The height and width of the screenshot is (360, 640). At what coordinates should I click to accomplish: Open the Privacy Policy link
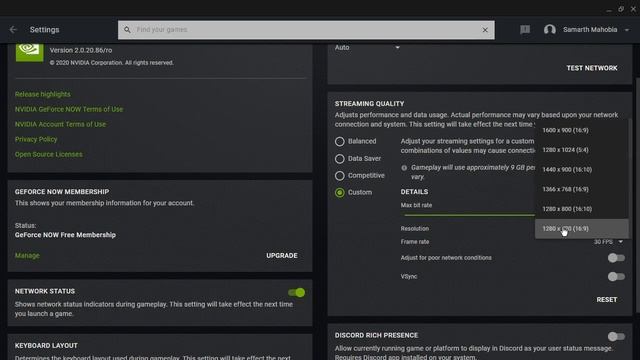(x=36, y=139)
